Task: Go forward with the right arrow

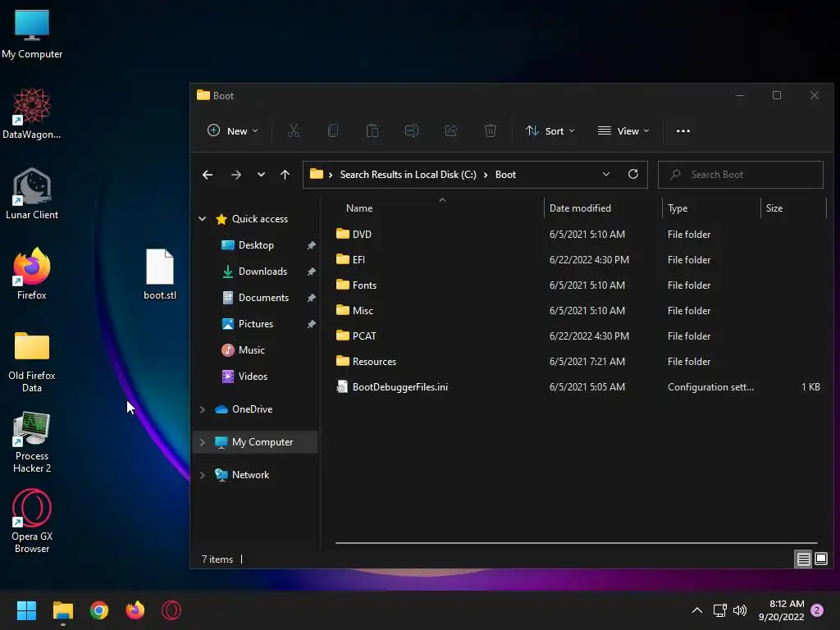Action: pyautogui.click(x=235, y=175)
